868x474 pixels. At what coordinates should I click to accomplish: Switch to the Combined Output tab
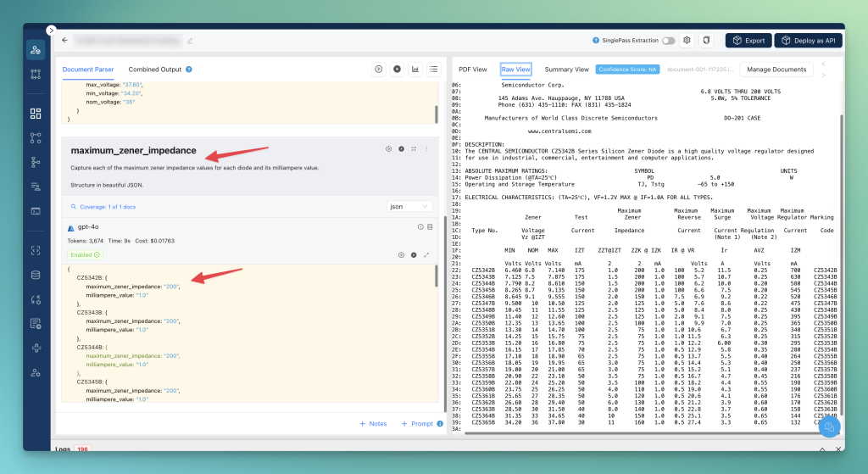coord(155,69)
